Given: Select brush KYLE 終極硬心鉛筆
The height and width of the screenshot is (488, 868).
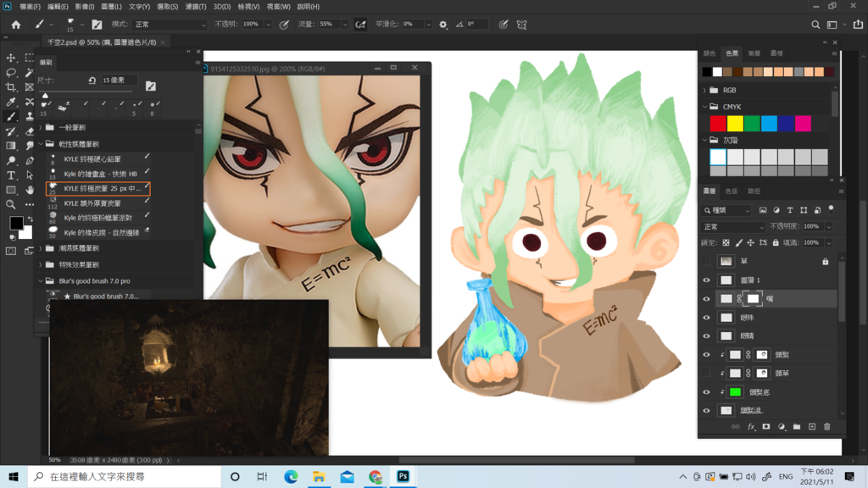Looking at the screenshot, I should 98,158.
